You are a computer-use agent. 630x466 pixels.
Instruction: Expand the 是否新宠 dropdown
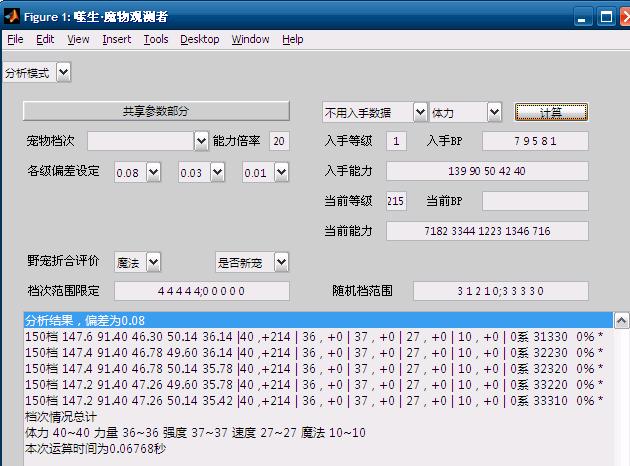click(281, 262)
